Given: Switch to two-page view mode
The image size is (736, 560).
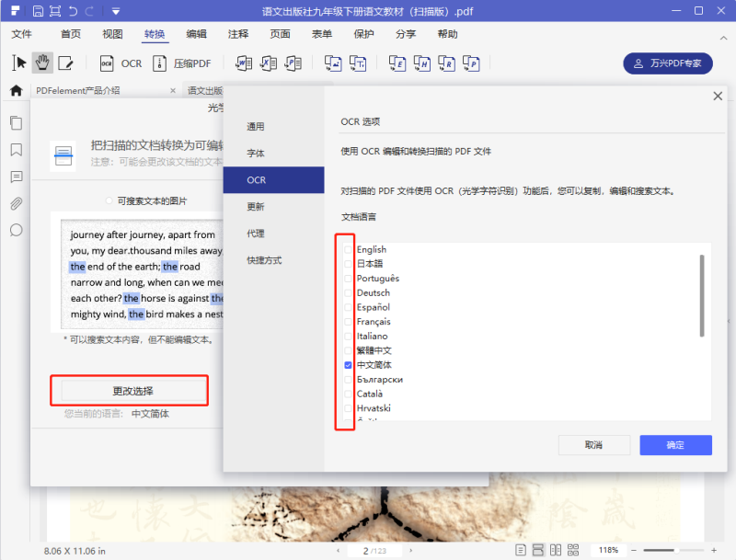Looking at the screenshot, I should (556, 550).
